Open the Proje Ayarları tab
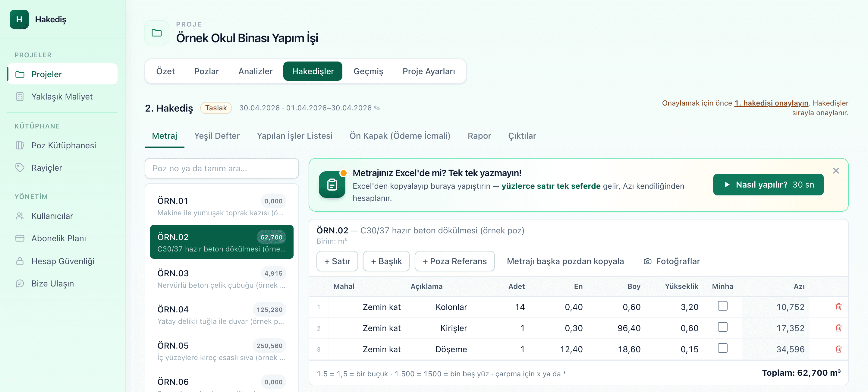The width and height of the screenshot is (868, 392). [429, 71]
